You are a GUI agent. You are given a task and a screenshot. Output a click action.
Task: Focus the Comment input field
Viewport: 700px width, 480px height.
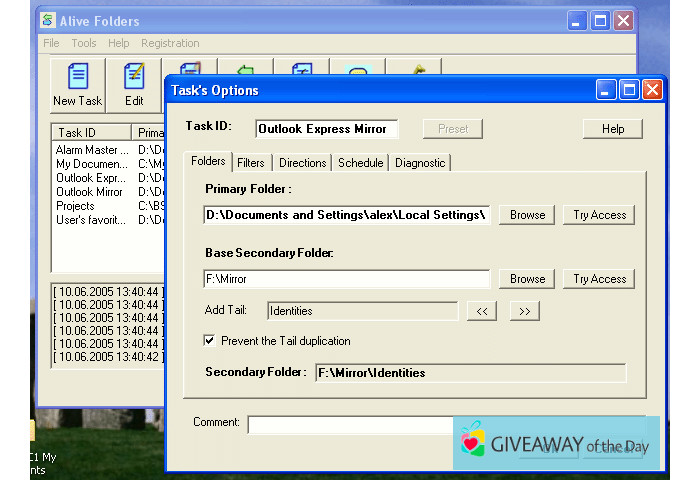(x=350, y=424)
